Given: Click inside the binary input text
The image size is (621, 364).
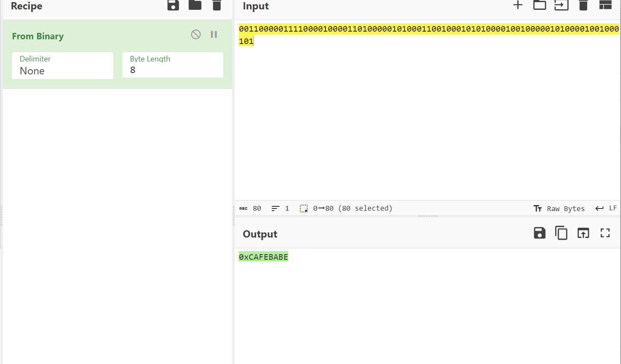Looking at the screenshot, I should tap(428, 29).
